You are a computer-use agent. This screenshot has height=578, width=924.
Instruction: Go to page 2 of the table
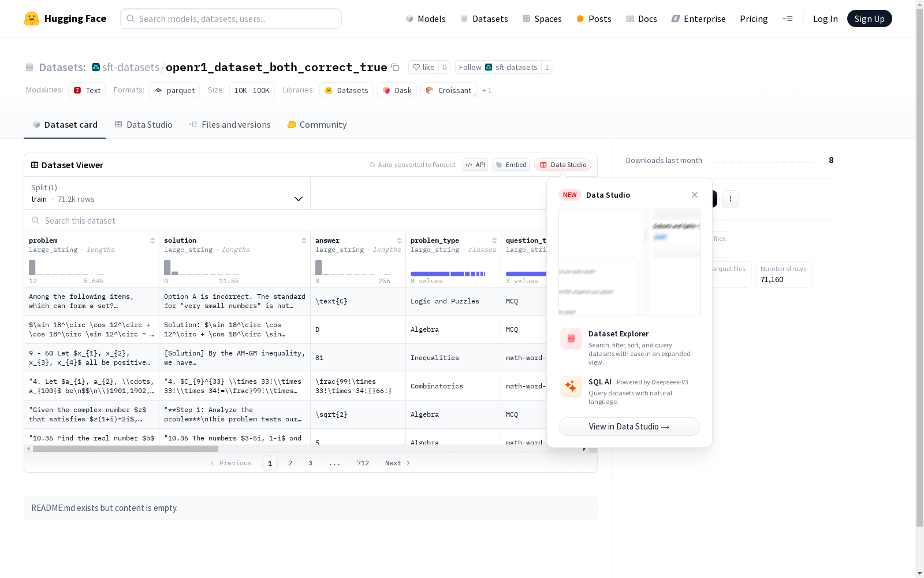click(x=290, y=463)
